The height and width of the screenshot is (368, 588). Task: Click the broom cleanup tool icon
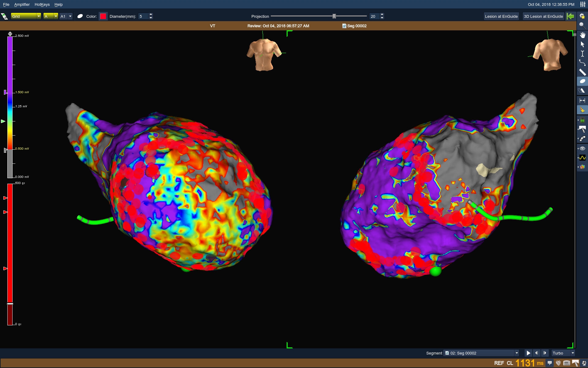(x=582, y=110)
